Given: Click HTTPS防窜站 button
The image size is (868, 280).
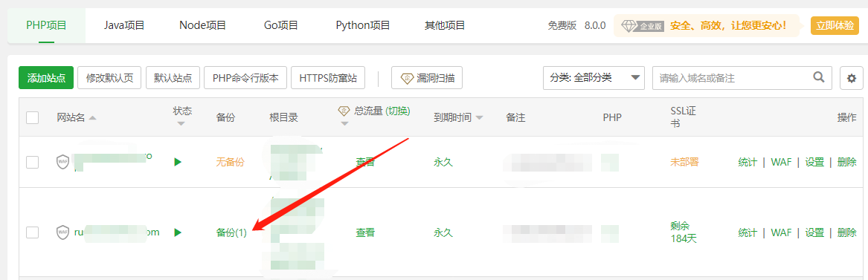Looking at the screenshot, I should 328,78.
